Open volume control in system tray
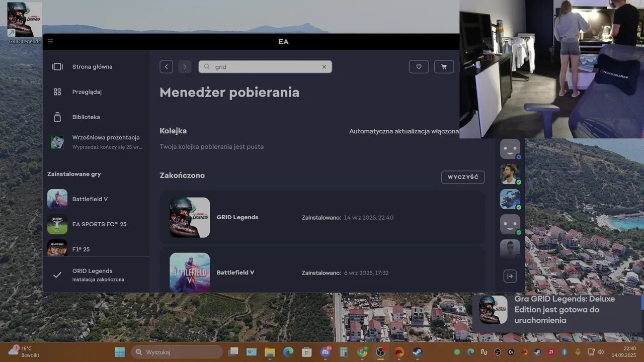 tap(601, 352)
